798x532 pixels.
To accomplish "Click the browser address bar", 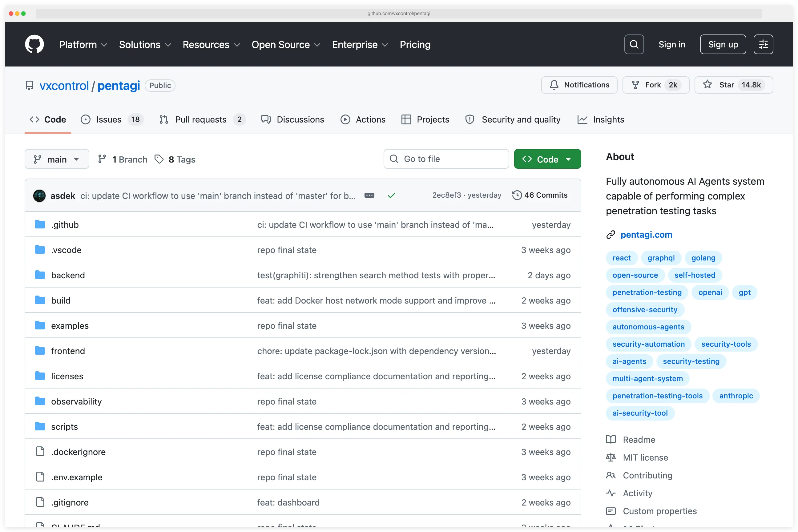I will coord(399,14).
